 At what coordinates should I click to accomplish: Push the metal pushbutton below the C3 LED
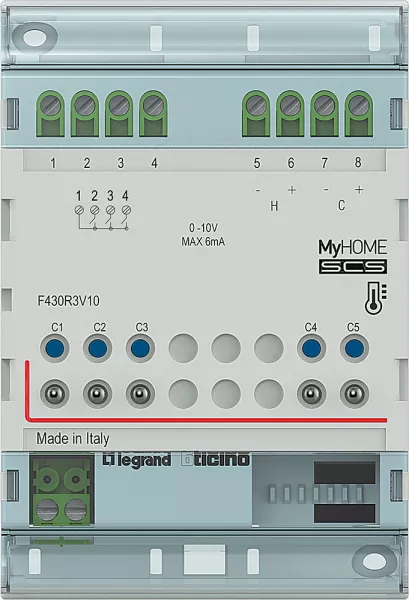tap(140, 394)
